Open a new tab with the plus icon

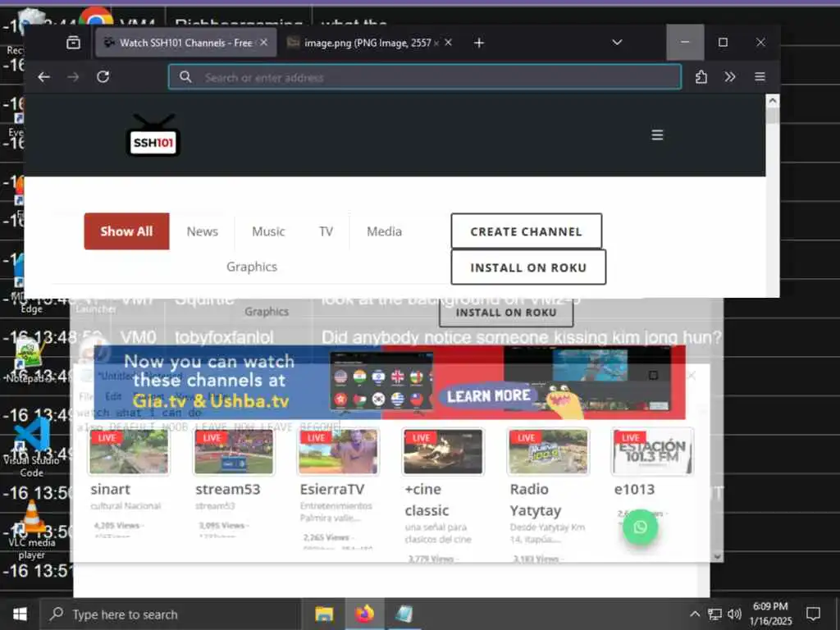pos(479,43)
